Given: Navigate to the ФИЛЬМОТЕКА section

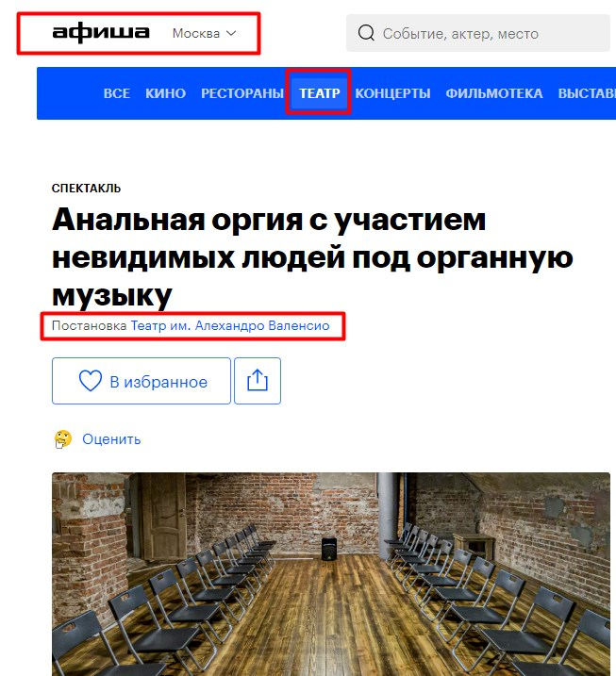Looking at the screenshot, I should 494,93.
